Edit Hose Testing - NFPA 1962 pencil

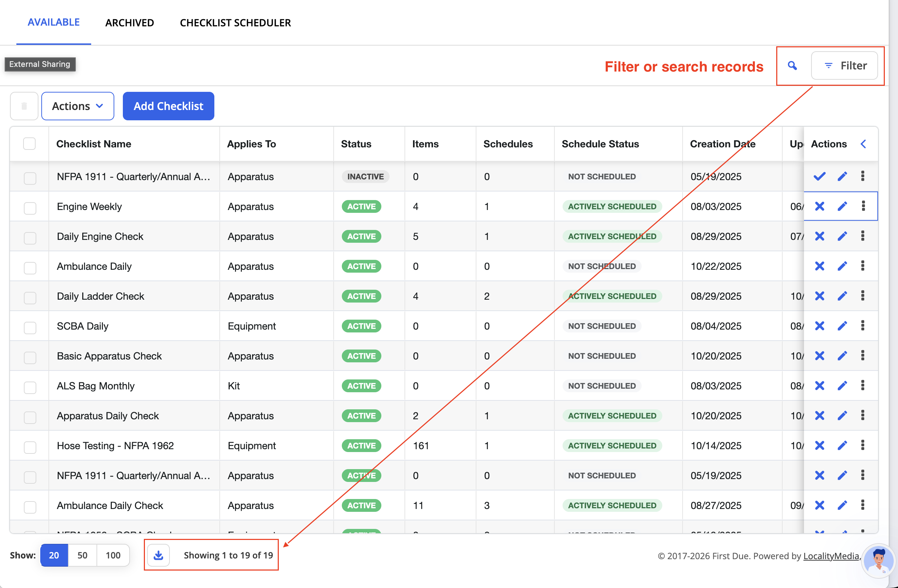[x=842, y=445]
